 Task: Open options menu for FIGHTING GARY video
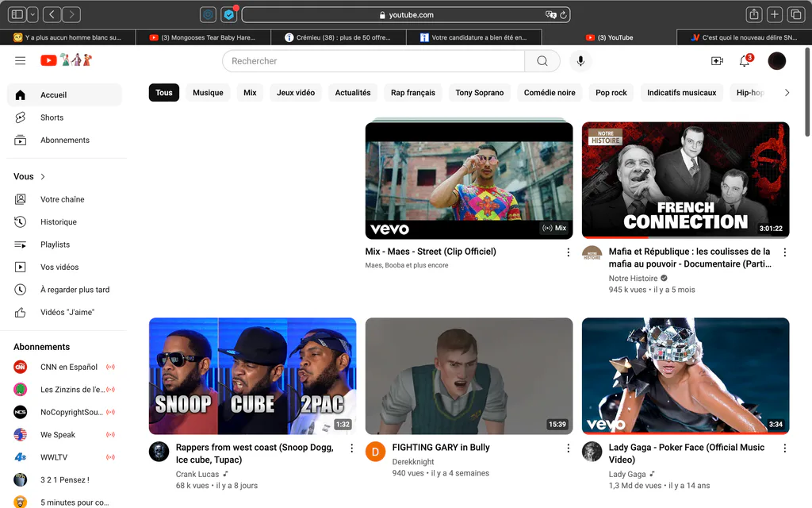pyautogui.click(x=568, y=448)
